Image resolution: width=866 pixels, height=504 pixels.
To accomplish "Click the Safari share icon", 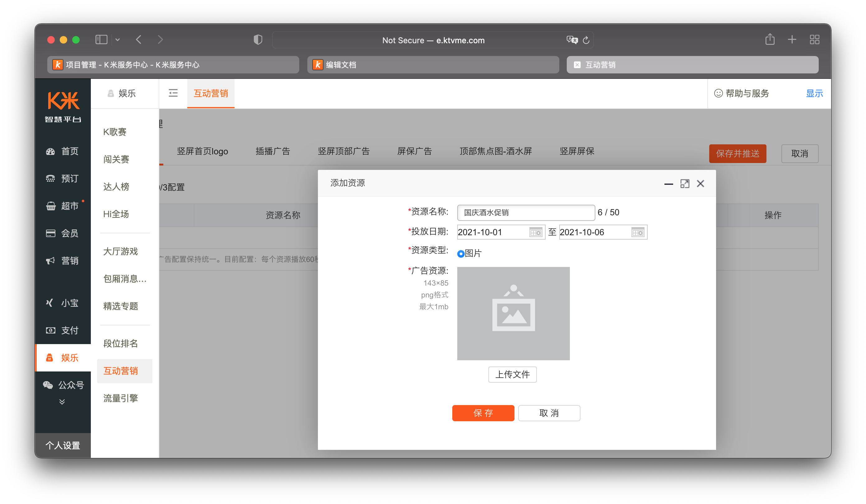I will pyautogui.click(x=770, y=39).
